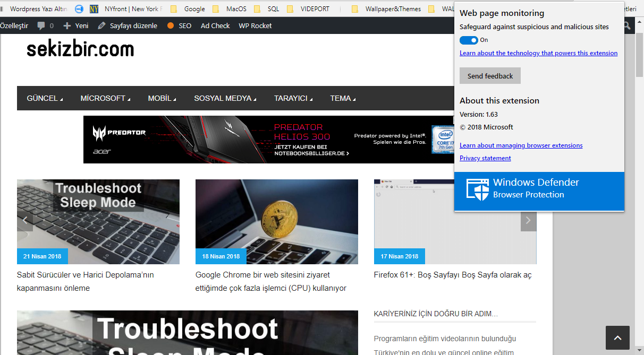Open Firefox 61+ Boş Sayfayı article link
Viewport: 644px width, 355px height.
pyautogui.click(x=453, y=275)
